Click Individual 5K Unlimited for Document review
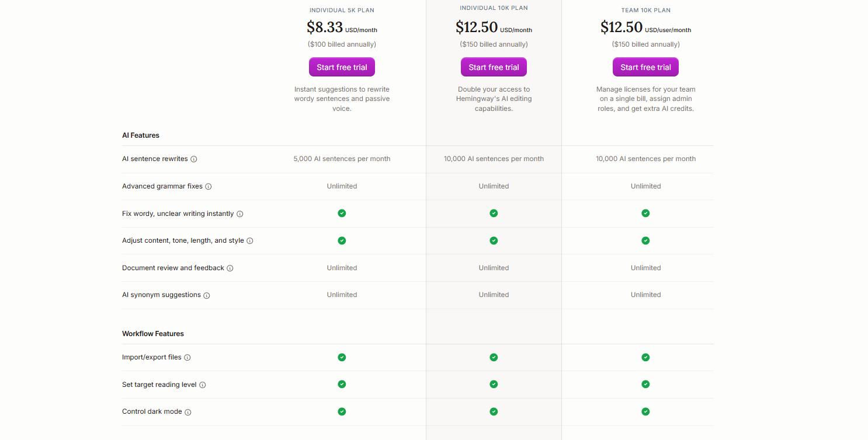 coord(342,268)
